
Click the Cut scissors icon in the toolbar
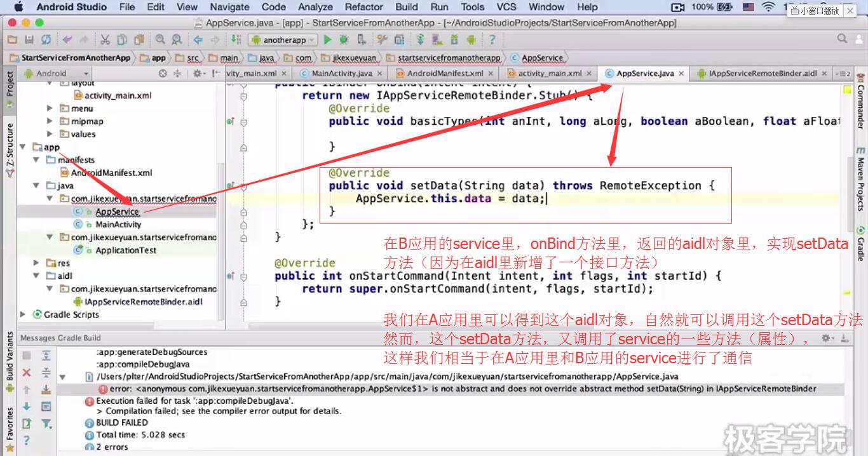tap(105, 39)
